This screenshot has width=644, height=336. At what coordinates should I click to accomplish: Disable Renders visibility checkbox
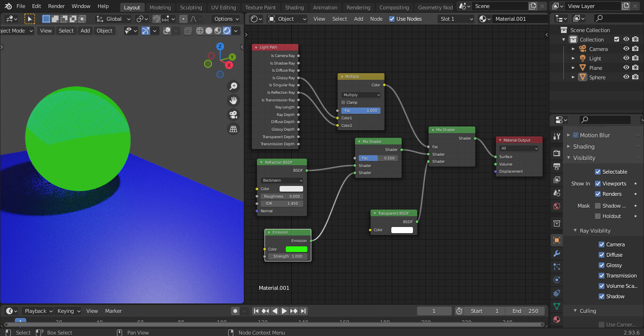tap(602, 193)
